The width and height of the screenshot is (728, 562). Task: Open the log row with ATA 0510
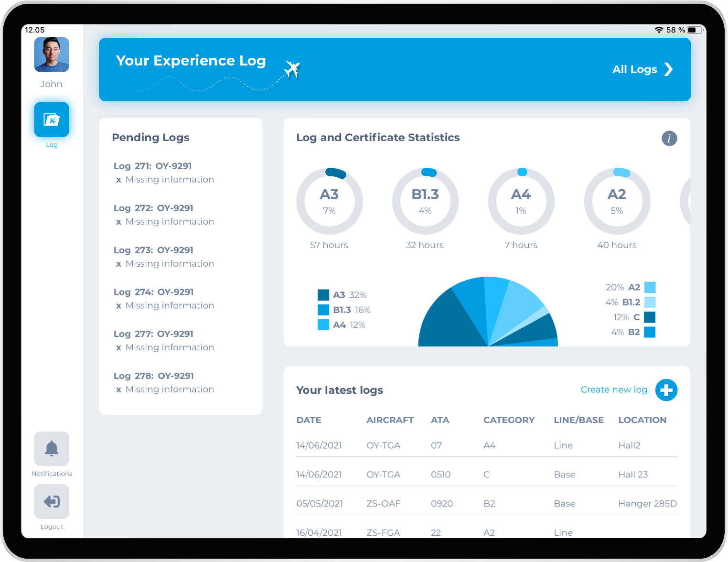point(487,475)
